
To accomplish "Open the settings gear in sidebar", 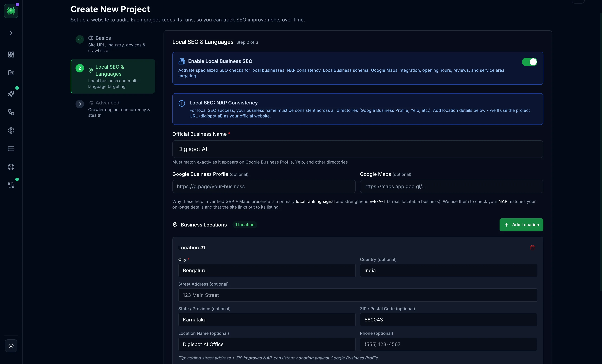I will [11, 130].
